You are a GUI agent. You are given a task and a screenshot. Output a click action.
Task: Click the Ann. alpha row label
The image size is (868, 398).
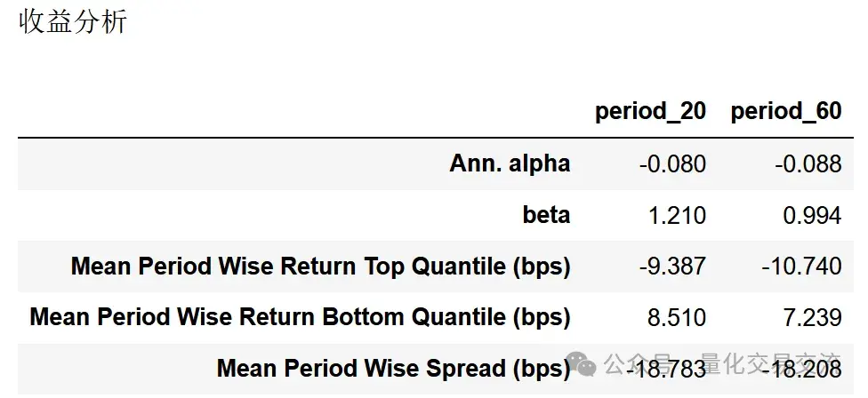[510, 163]
